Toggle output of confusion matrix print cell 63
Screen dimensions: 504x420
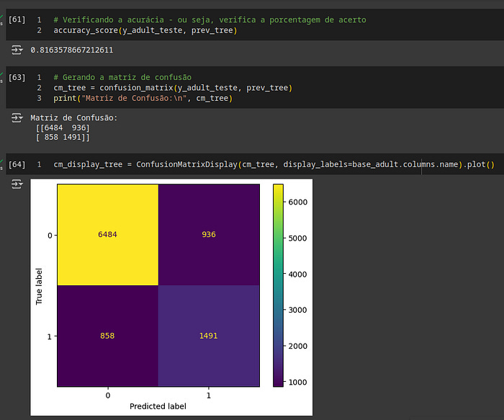tap(17, 118)
